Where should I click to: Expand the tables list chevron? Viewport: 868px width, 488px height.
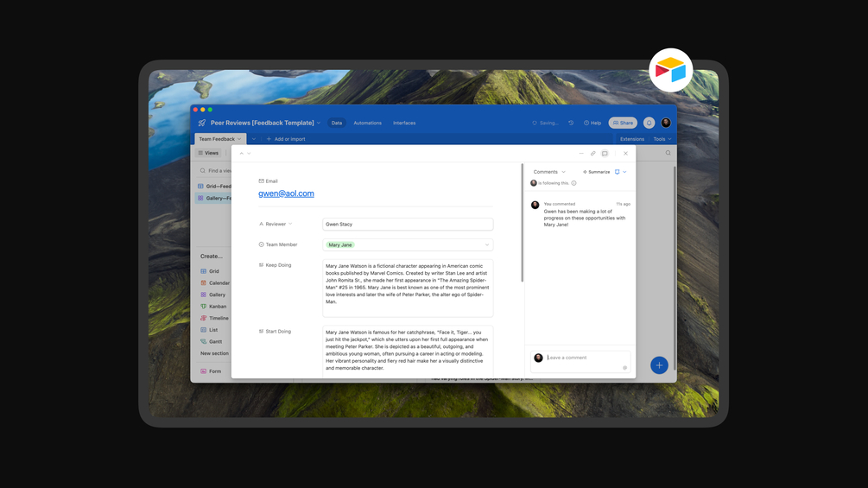254,139
